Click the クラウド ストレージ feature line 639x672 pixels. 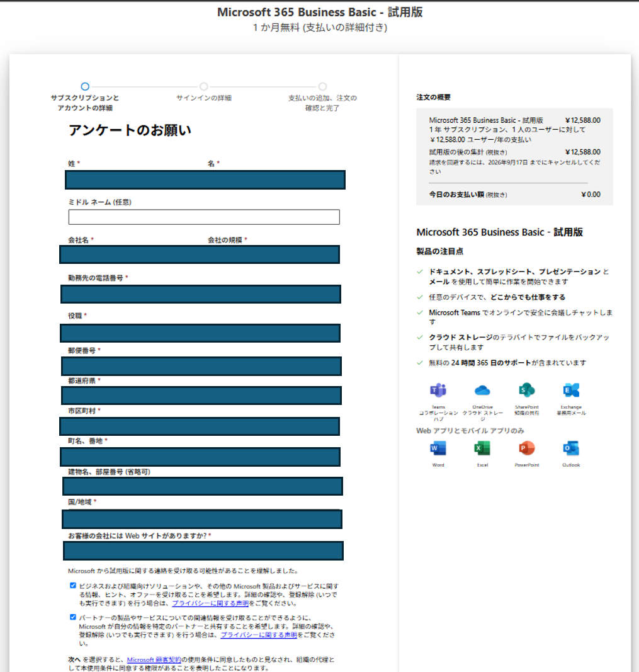click(519, 342)
